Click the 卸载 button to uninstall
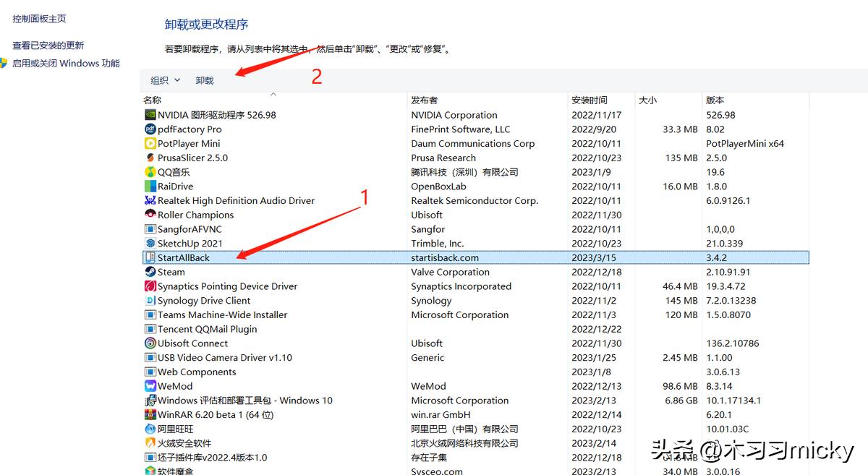The height and width of the screenshot is (475, 868). (x=203, y=80)
